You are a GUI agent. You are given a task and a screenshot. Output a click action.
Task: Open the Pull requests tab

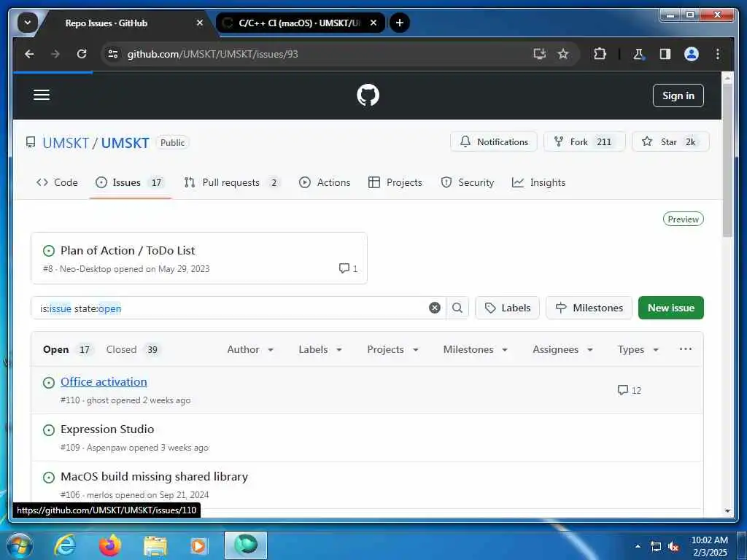232,182
